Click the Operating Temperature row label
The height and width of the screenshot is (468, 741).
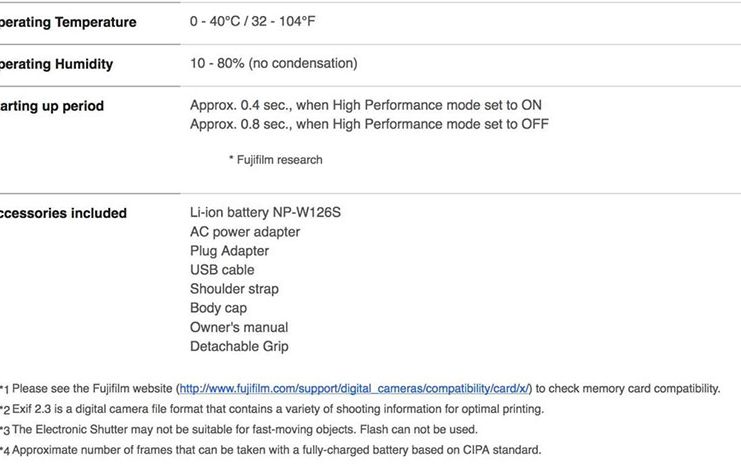click(68, 22)
